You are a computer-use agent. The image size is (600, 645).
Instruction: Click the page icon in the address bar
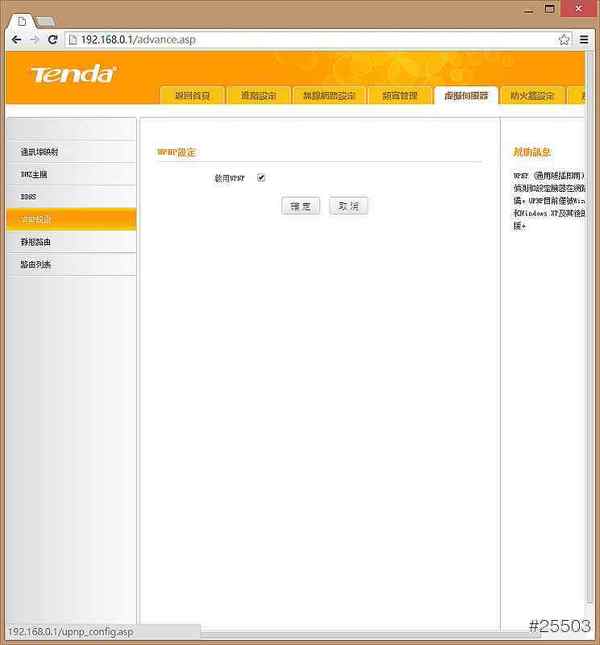coord(73,40)
